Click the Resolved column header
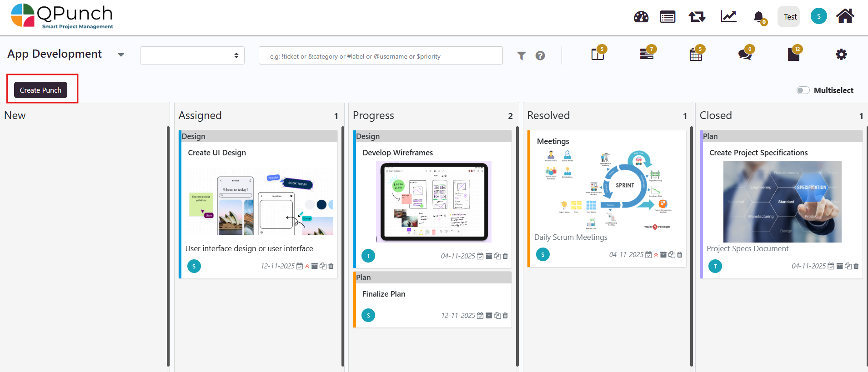Screen dimensions: 868x372 tap(548, 116)
